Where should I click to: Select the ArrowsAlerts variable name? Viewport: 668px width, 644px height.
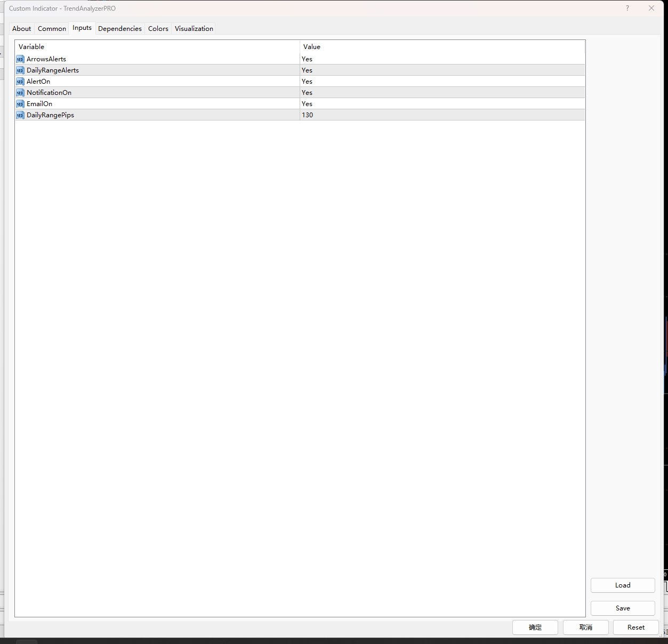coord(46,59)
